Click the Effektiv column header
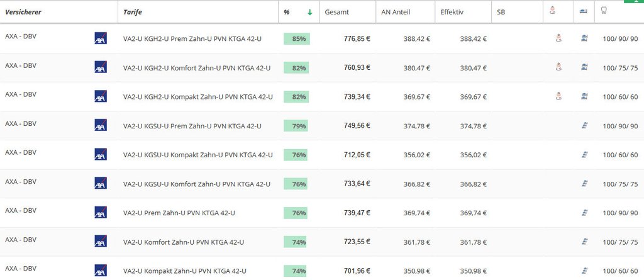This screenshot has width=644, height=280. point(452,12)
